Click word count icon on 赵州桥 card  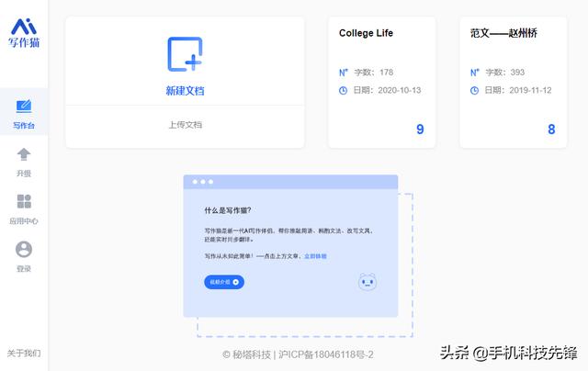point(474,73)
